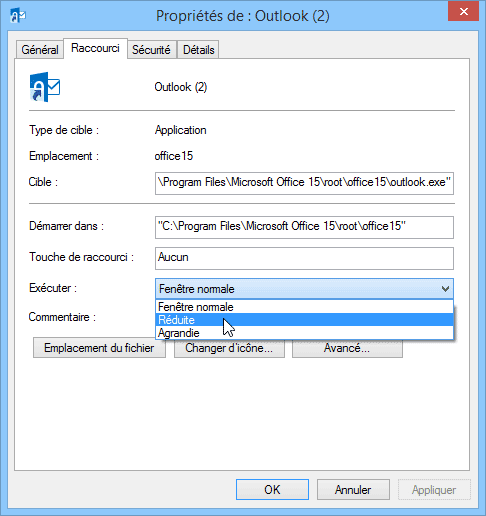Close the properties dialog with the X
The width and height of the screenshot is (486, 516).
[x=463, y=12]
